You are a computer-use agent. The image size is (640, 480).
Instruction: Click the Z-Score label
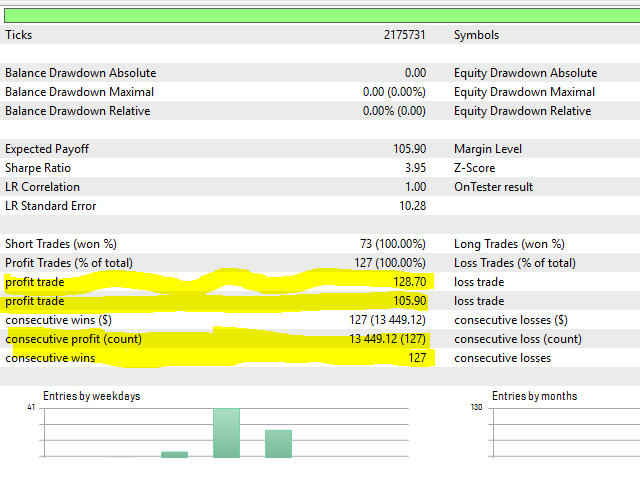tap(474, 168)
